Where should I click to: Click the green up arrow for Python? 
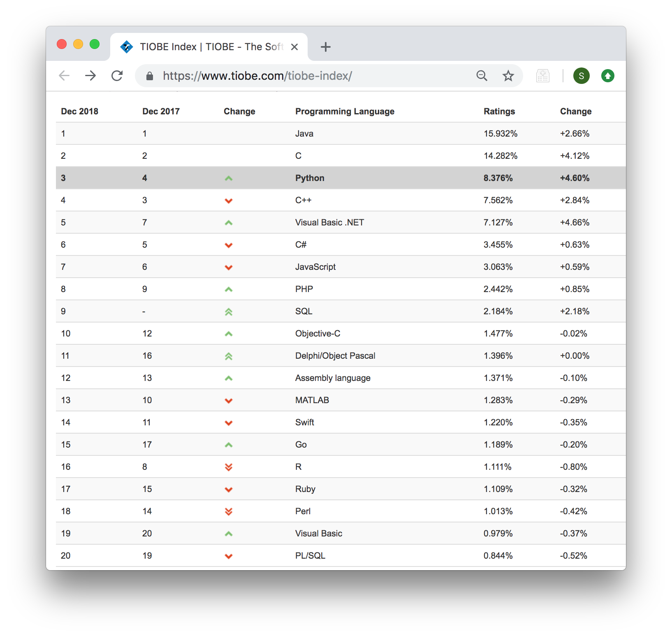(229, 179)
